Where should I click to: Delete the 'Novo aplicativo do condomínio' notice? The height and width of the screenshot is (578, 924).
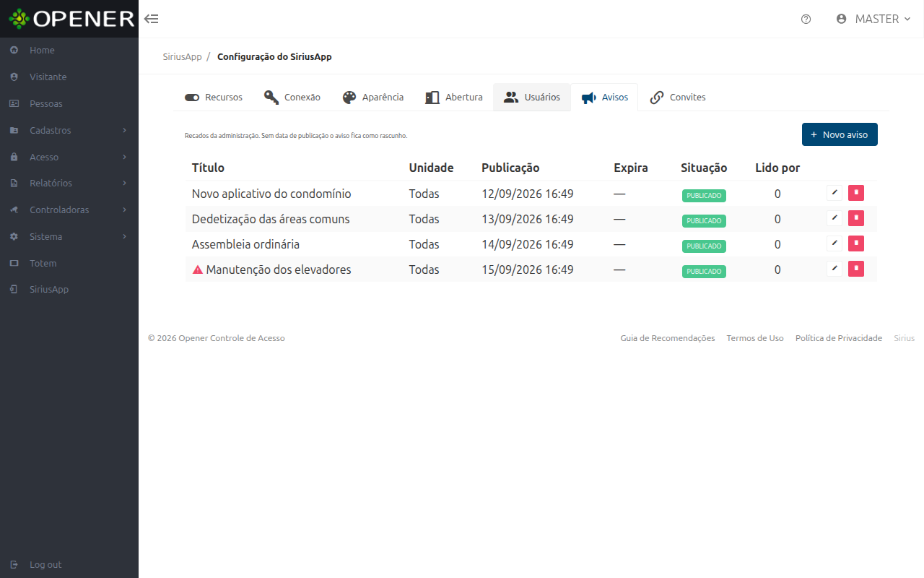click(x=856, y=193)
